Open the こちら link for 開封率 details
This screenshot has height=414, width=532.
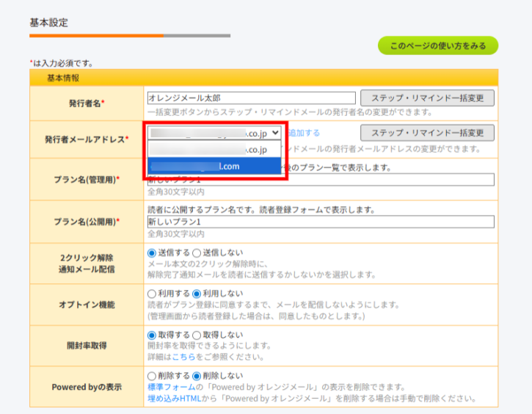(x=183, y=357)
